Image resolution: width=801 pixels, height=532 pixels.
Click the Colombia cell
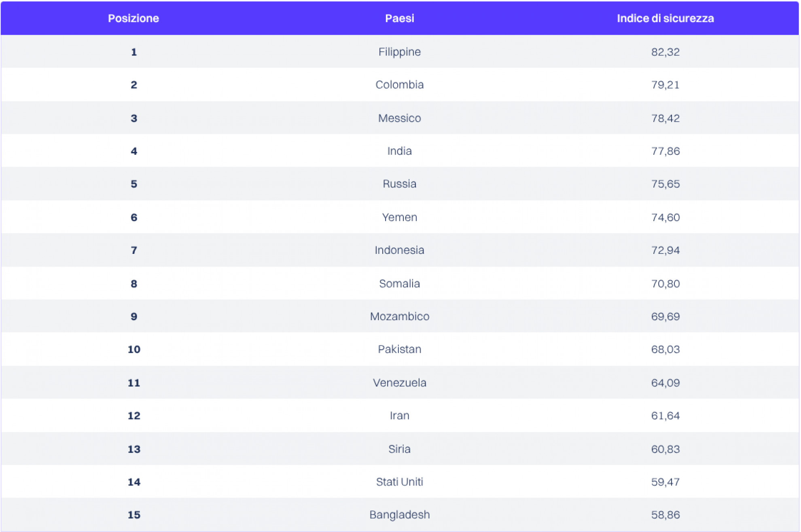(399, 84)
